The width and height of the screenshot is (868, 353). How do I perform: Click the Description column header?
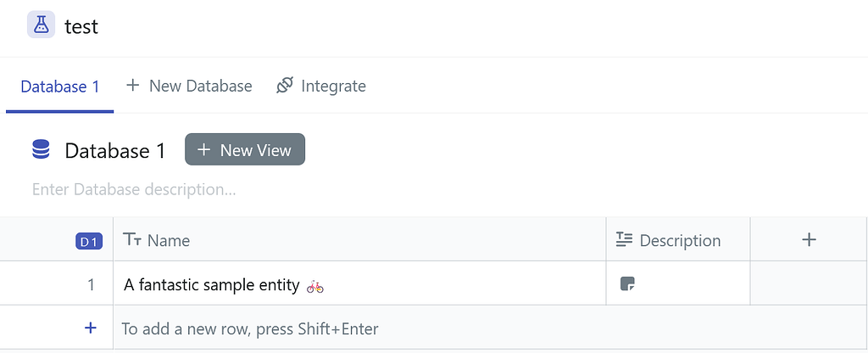680,240
